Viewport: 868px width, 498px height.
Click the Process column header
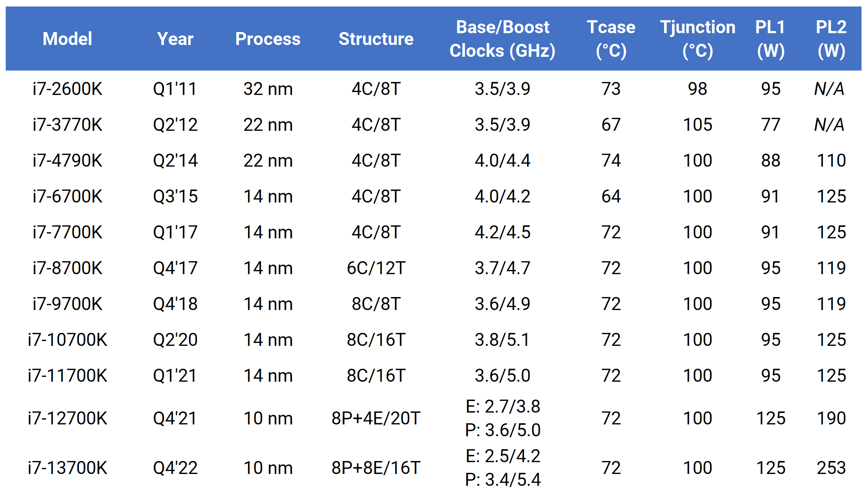(x=268, y=39)
